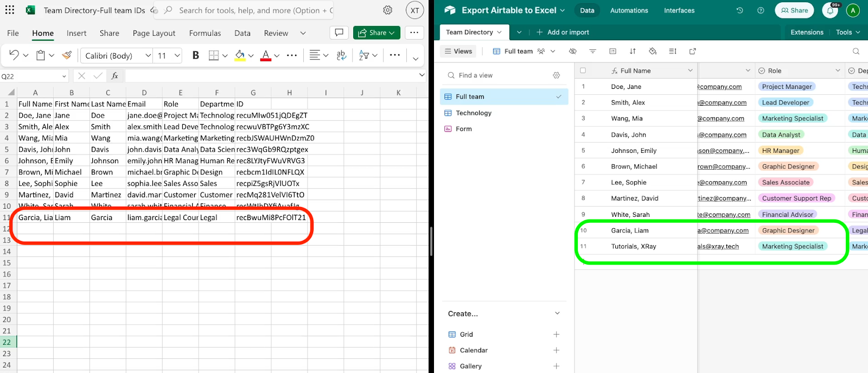868x373 pixels.
Task: Open the Microsoft 365 app launcher grid
Action: tap(10, 10)
